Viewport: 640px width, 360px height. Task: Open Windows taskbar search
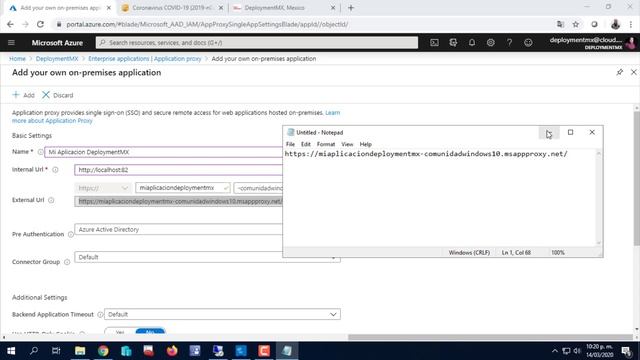[34, 351]
